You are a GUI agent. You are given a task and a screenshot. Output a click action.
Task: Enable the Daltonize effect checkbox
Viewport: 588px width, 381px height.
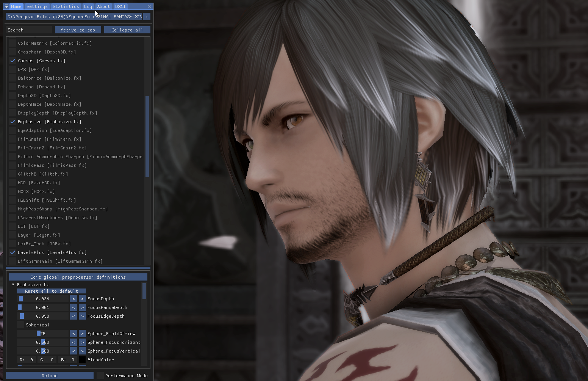13,78
